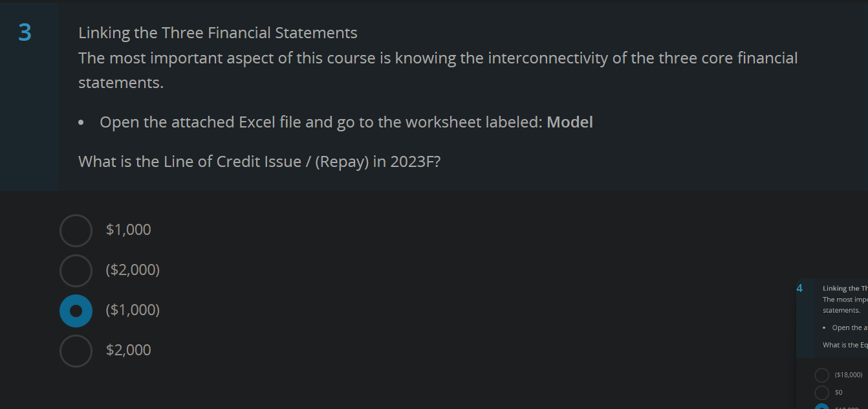Viewport: 868px width, 409px height.
Task: Click the Line of Credit question text
Action: click(259, 161)
